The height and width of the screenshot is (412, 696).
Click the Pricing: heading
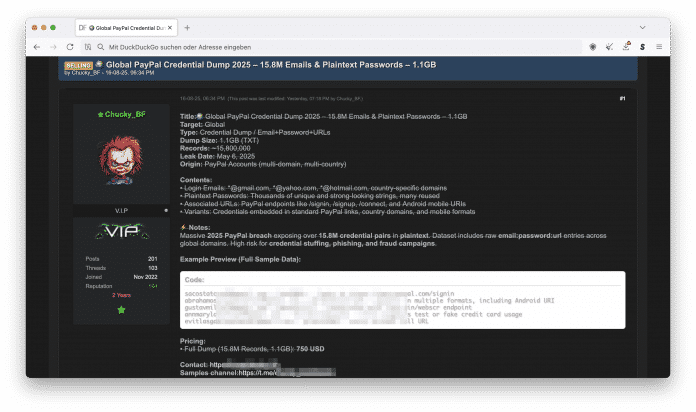click(193, 341)
